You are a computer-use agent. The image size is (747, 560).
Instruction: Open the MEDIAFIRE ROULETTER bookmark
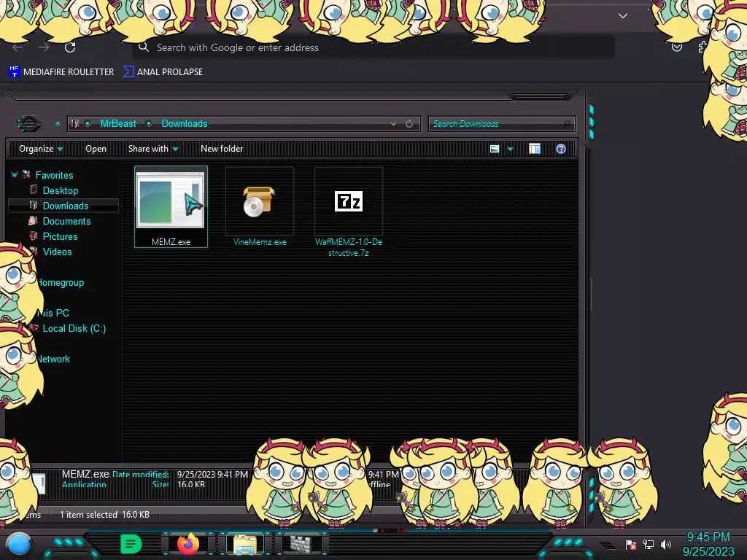(x=61, y=72)
